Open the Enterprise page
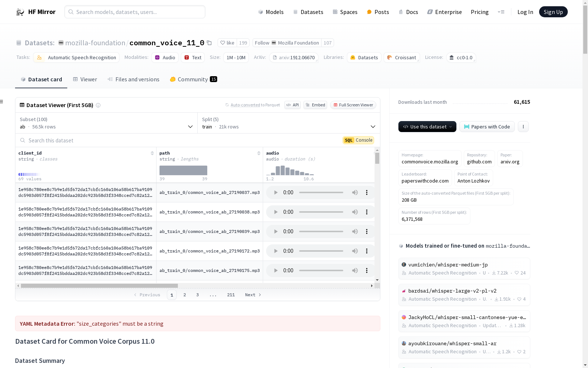588x368 pixels. pos(445,12)
